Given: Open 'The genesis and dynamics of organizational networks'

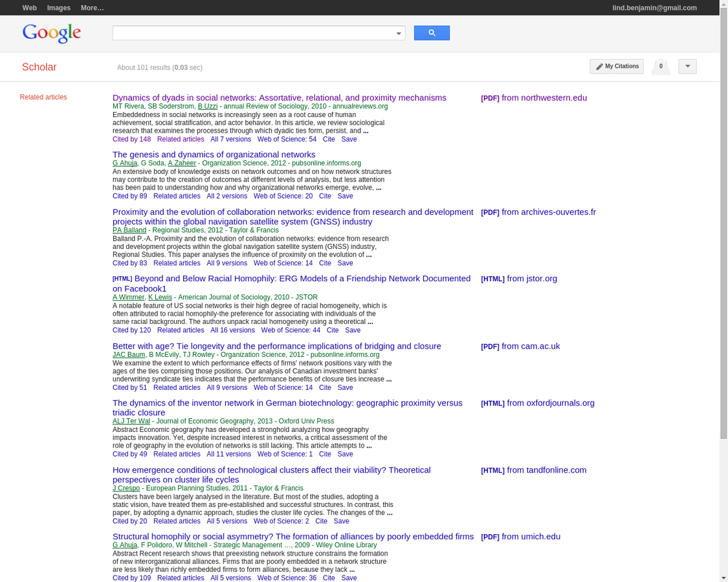Looking at the screenshot, I should 214,155.
